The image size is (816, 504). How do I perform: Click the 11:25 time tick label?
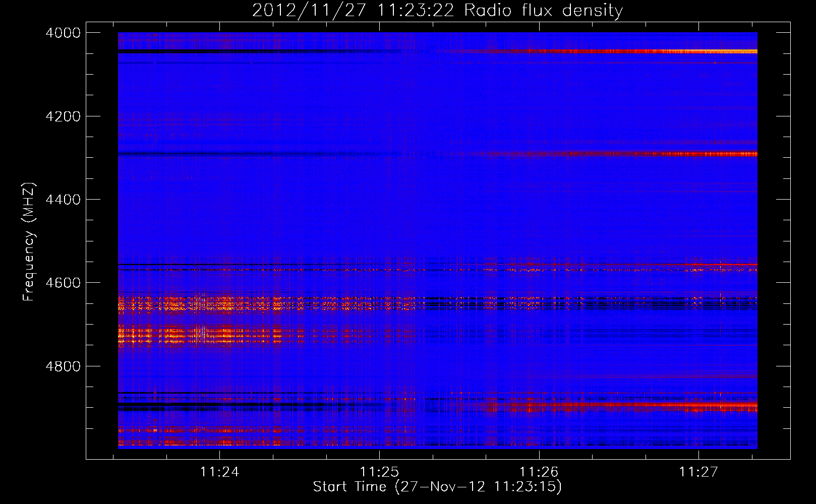coord(379,472)
